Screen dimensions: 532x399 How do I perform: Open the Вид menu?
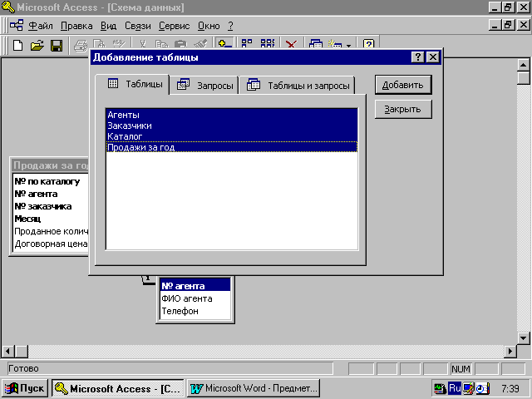pyautogui.click(x=109, y=26)
